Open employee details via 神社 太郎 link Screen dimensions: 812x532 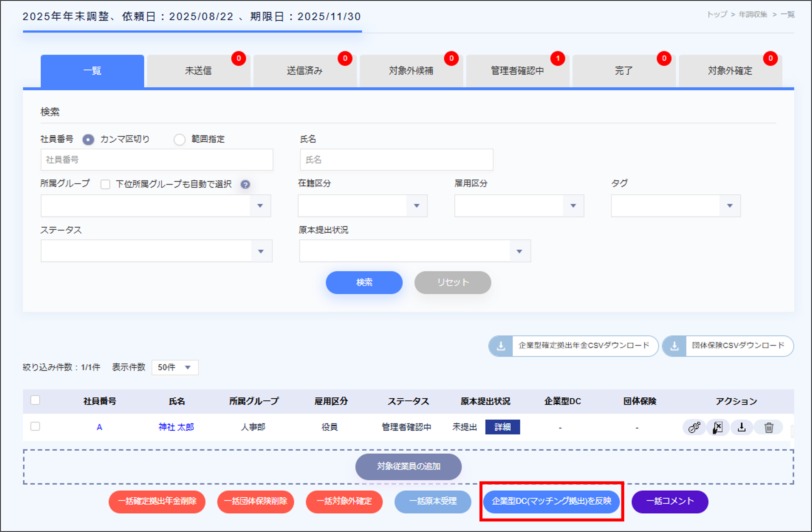176,427
